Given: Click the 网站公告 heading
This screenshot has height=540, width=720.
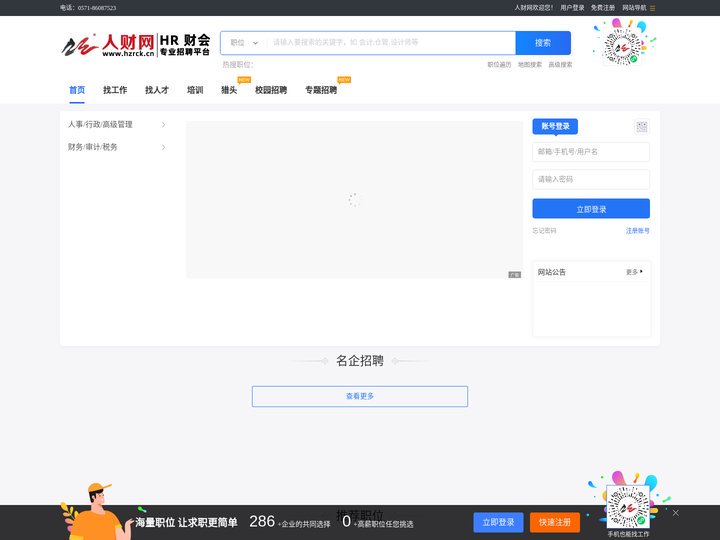Looking at the screenshot, I should click(x=551, y=272).
